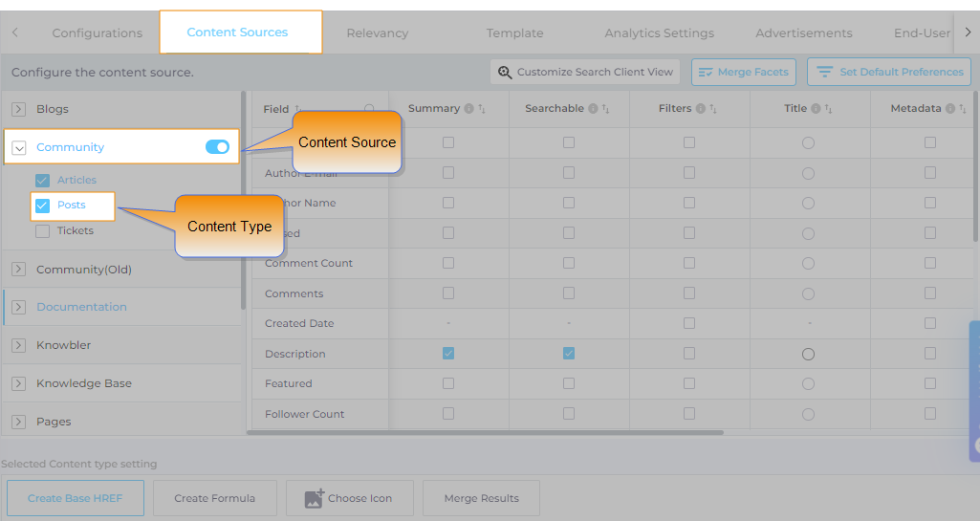
Task: Click the sort arrows beside Title column
Action: point(828,109)
